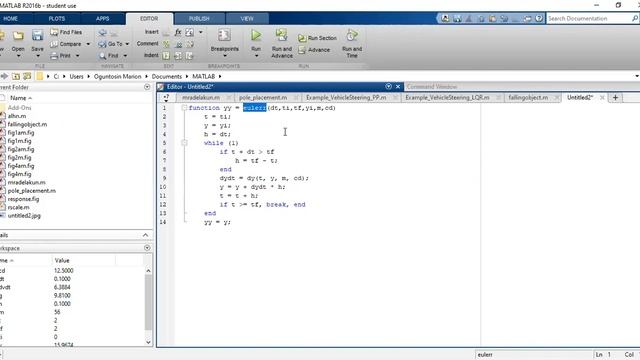
Task: Click the MATLAB folder in address path
Action: point(203,76)
